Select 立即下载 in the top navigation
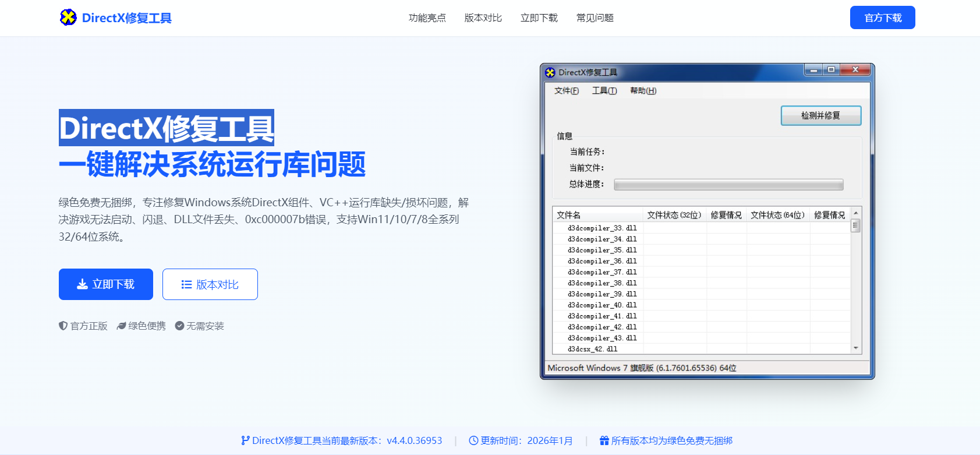 pyautogui.click(x=539, y=18)
